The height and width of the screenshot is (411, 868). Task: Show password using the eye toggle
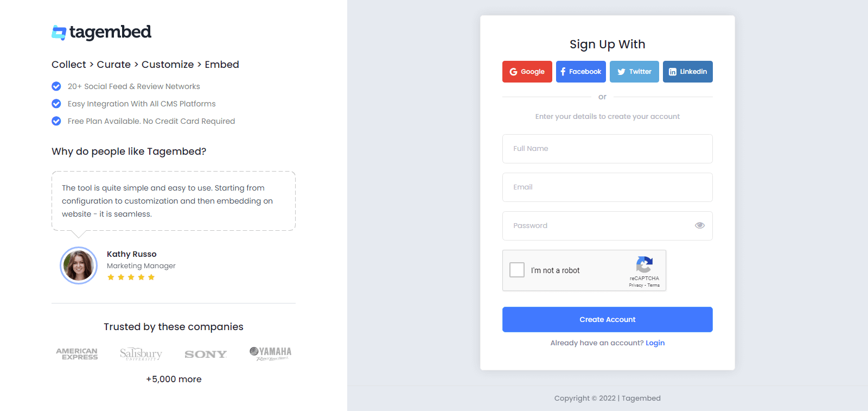tap(699, 225)
